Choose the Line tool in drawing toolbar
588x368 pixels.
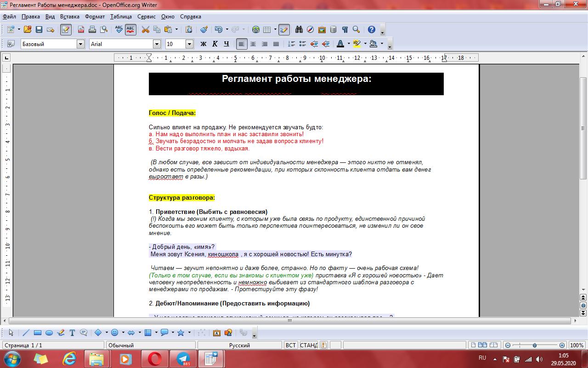[x=26, y=333]
